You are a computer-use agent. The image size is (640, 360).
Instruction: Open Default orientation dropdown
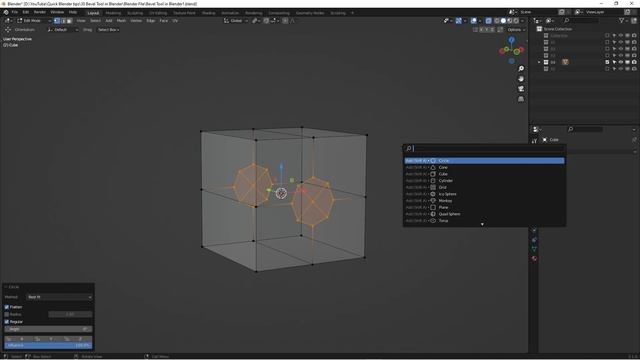coord(62,30)
